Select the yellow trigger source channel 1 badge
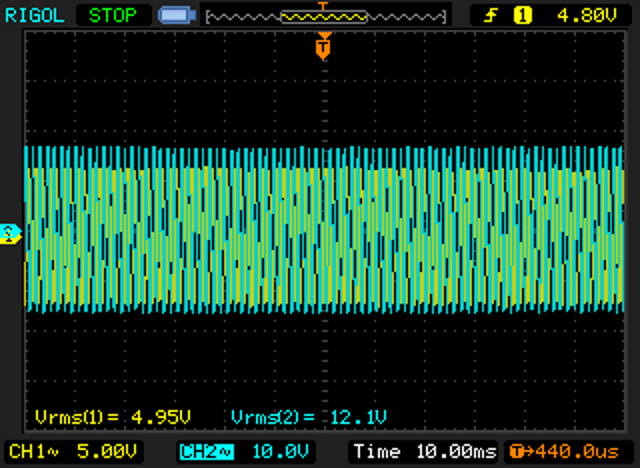 [x=520, y=15]
